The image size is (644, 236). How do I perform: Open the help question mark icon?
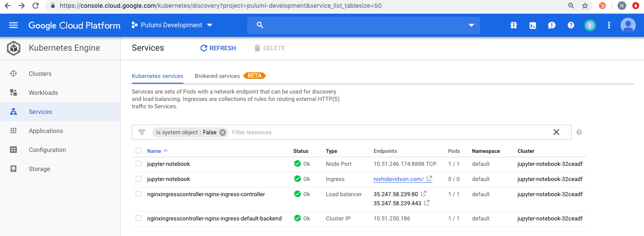pyautogui.click(x=571, y=25)
